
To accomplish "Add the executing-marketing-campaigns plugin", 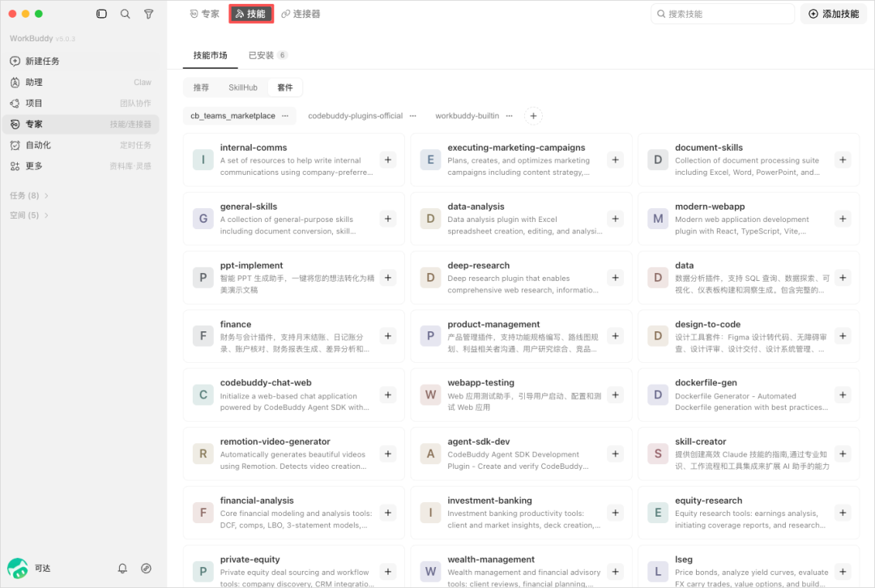I will [x=615, y=160].
